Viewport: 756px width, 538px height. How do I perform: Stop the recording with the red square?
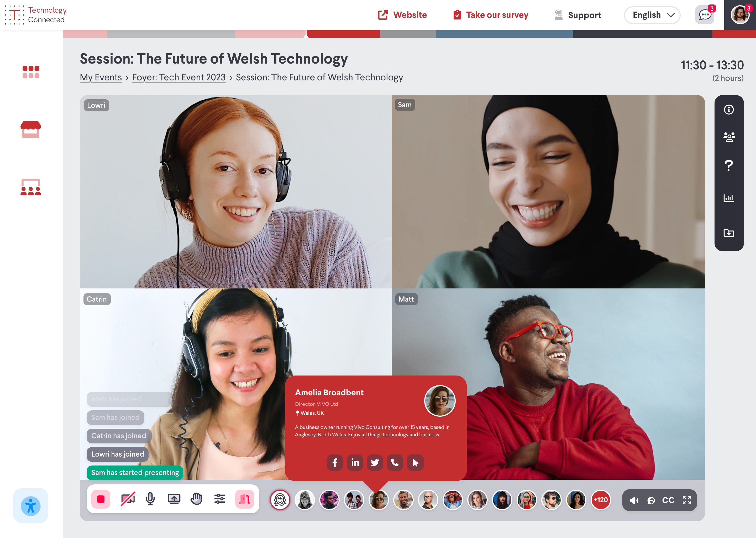(101, 499)
